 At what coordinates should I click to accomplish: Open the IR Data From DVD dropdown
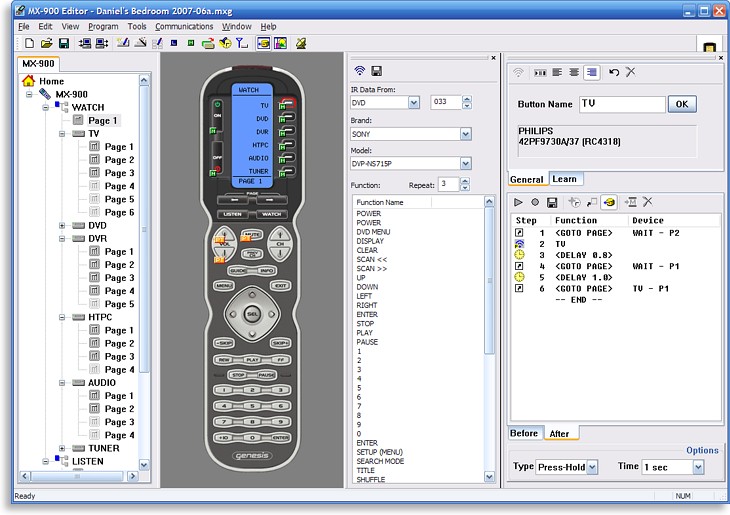pyautogui.click(x=414, y=102)
